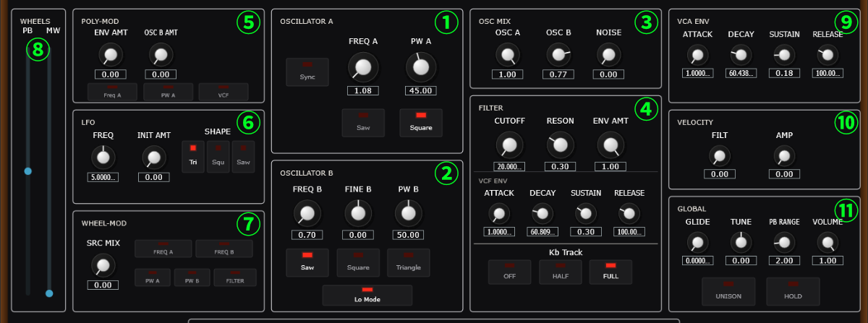
Task: Click the mod wheel MW slider handle
Action: click(x=49, y=293)
